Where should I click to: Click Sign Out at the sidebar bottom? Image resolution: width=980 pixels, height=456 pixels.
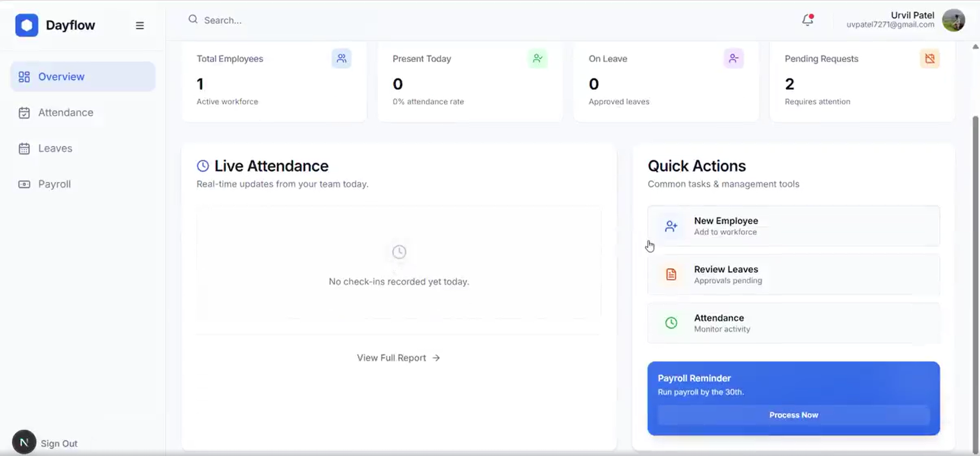point(59,443)
